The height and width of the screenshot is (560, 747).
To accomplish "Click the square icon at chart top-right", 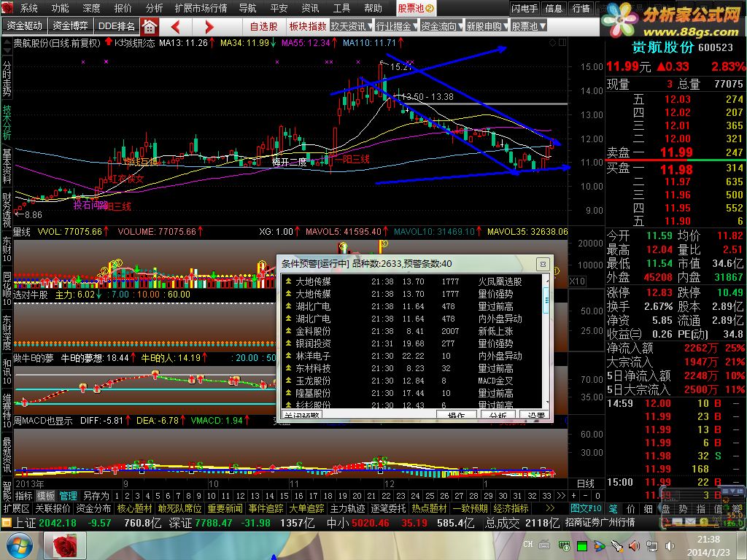I will point(562,43).
